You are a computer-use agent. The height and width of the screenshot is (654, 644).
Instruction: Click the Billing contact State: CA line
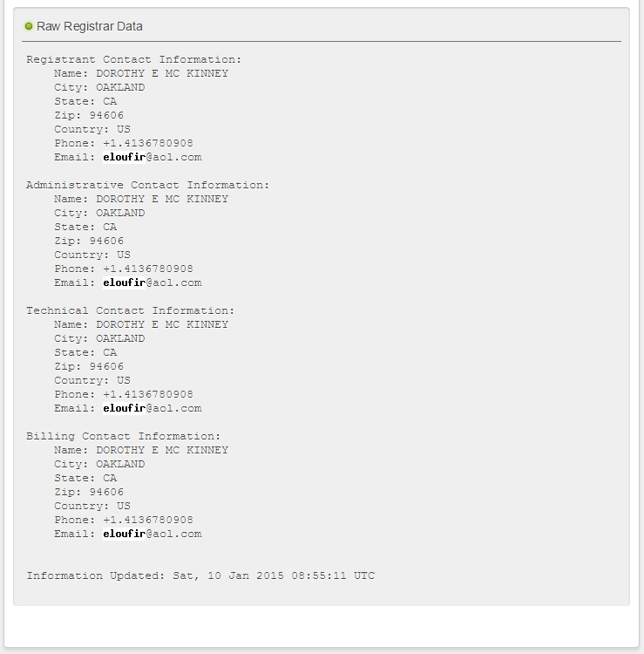[x=85, y=478]
